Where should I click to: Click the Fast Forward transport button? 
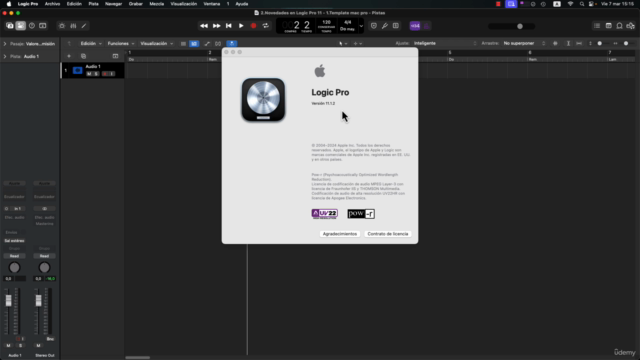[x=216, y=26]
